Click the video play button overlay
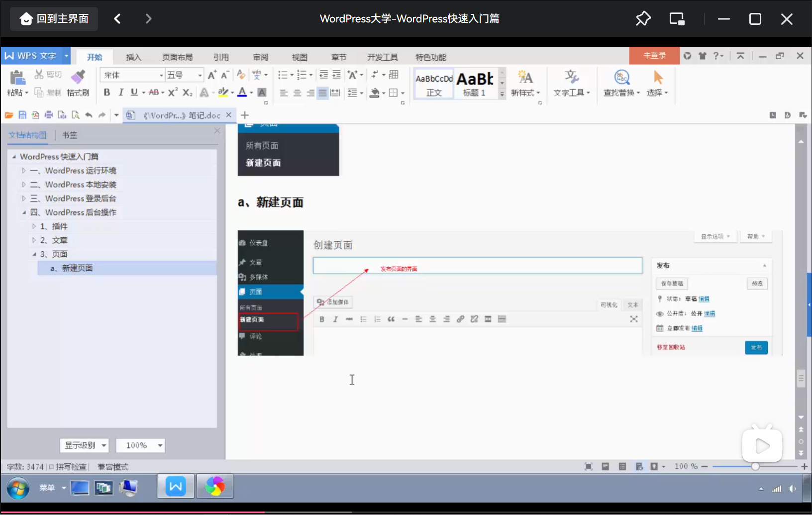Image resolution: width=812 pixels, height=515 pixels. tap(762, 446)
